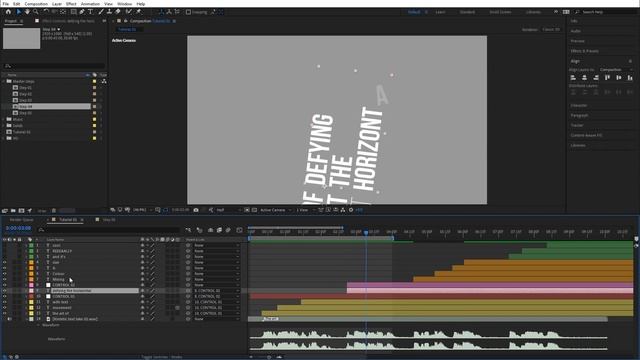Viewport: 640px width, 360px height.
Task: Open the 1 View layout dropdown
Action: tap(304, 210)
